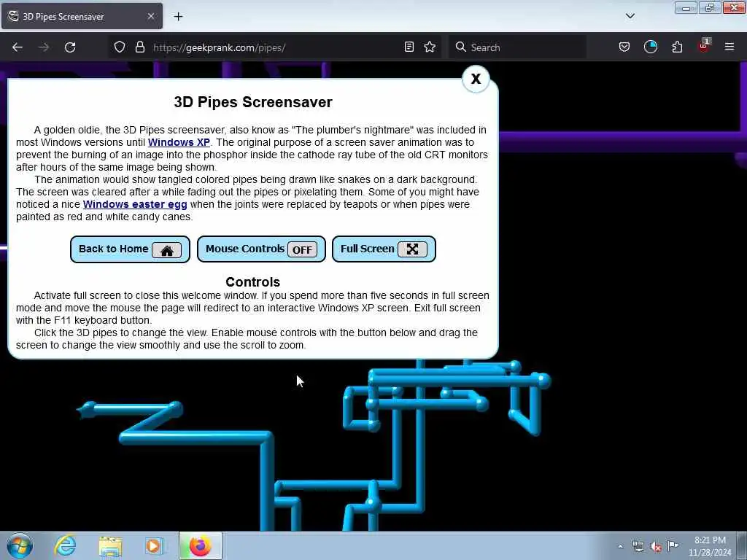Open the Windows XP link
Screen dimensions: 747x560
pos(179,142)
